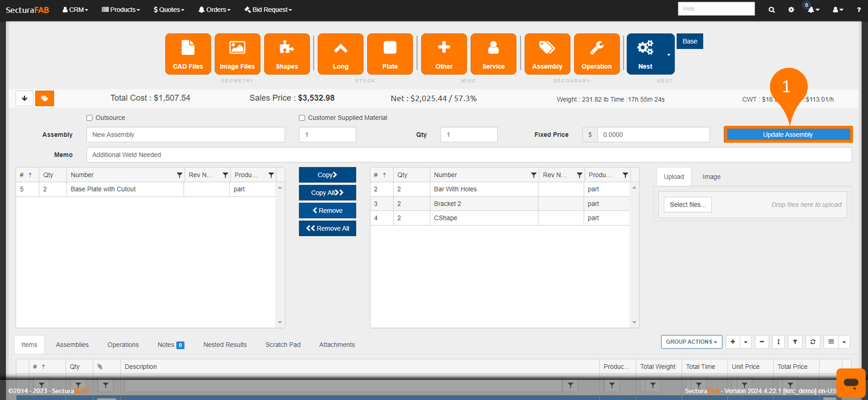The image size is (868, 400).
Task: Click the orange tag icon button
Action: point(45,98)
